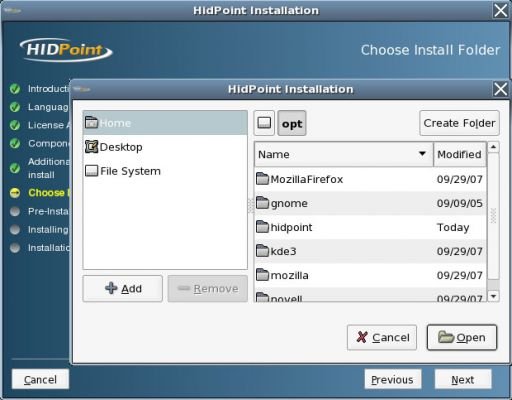Select the hidpoint folder
The image size is (512, 400).
pos(370,227)
